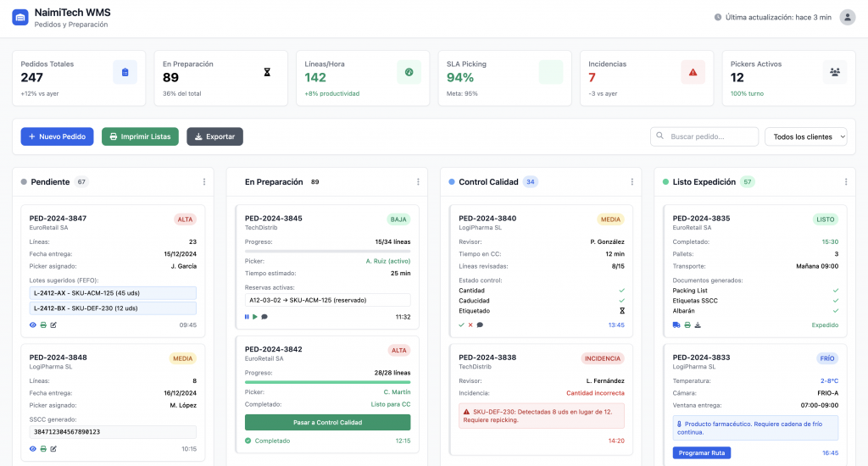
Task: Click the Nuevo Pedido button
Action: [57, 136]
